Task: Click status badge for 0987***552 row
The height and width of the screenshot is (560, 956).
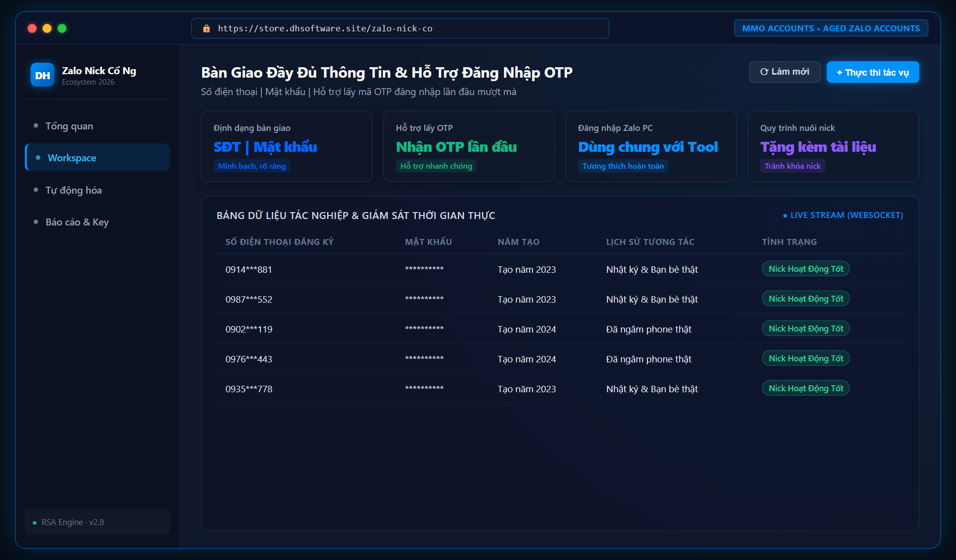Action: point(806,299)
